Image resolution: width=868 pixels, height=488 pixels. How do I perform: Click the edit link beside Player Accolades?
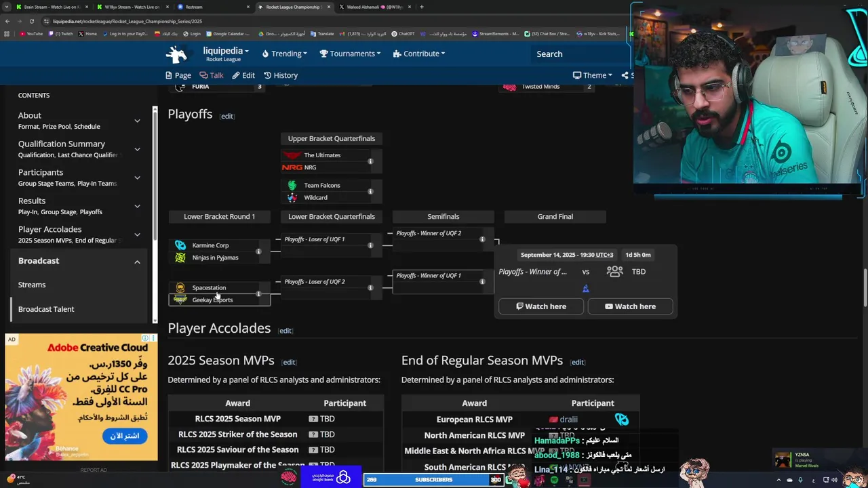[285, 331]
